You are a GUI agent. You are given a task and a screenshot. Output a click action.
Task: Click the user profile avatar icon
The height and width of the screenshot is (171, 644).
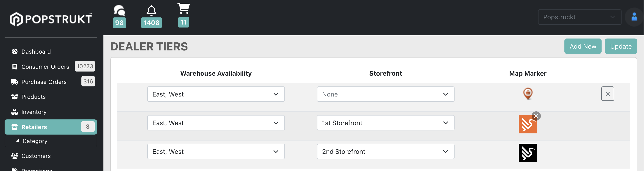tap(634, 17)
